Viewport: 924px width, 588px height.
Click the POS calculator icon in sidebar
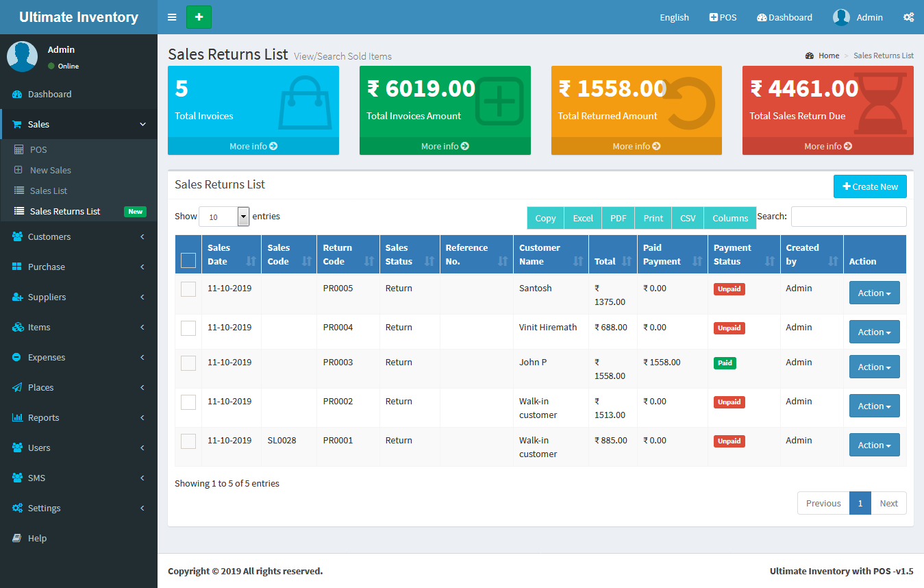(x=19, y=149)
